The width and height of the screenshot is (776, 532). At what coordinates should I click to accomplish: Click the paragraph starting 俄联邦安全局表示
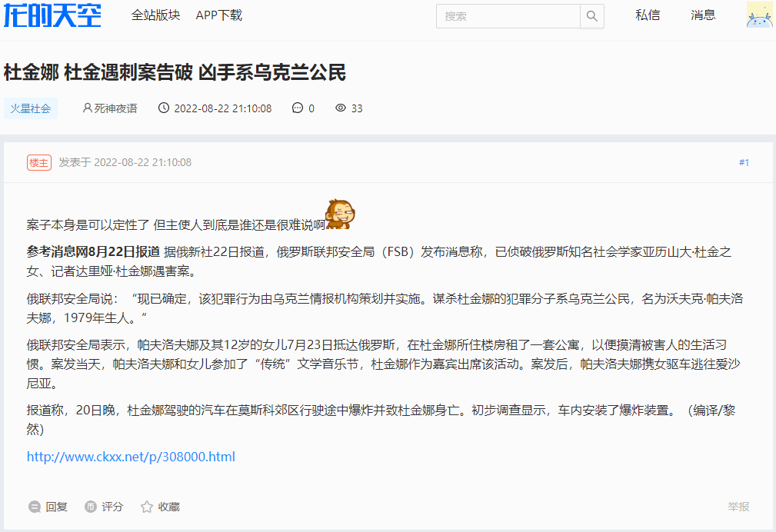[384, 364]
